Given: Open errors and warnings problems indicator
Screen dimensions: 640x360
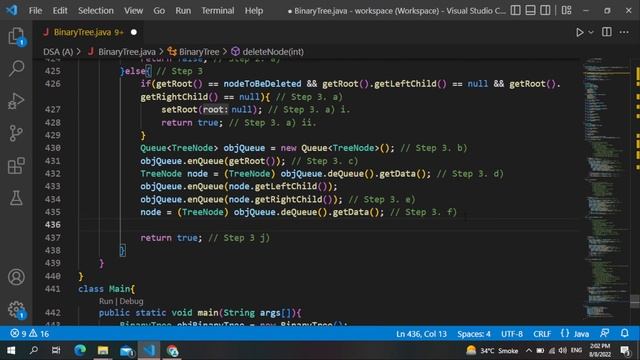Looking at the screenshot, I should point(29,334).
